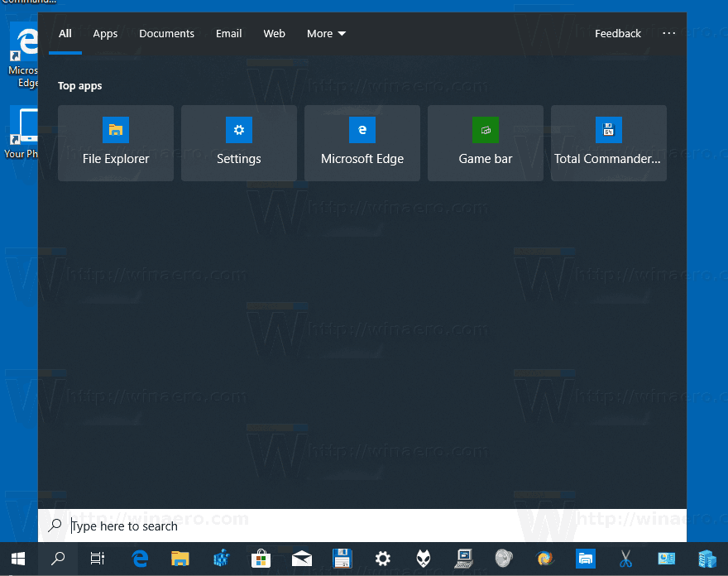Image resolution: width=728 pixels, height=576 pixels.
Task: Open Snipping Tool scissors in taskbar
Action: (x=626, y=559)
